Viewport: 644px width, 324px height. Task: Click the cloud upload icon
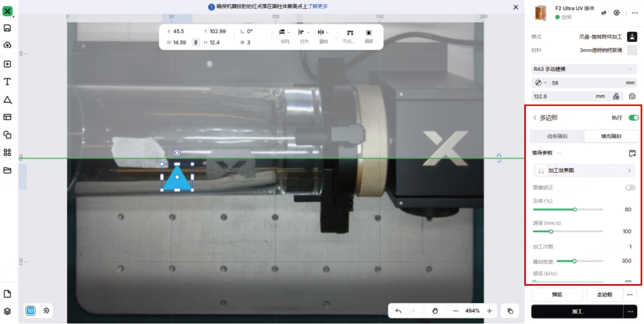pos(7,45)
